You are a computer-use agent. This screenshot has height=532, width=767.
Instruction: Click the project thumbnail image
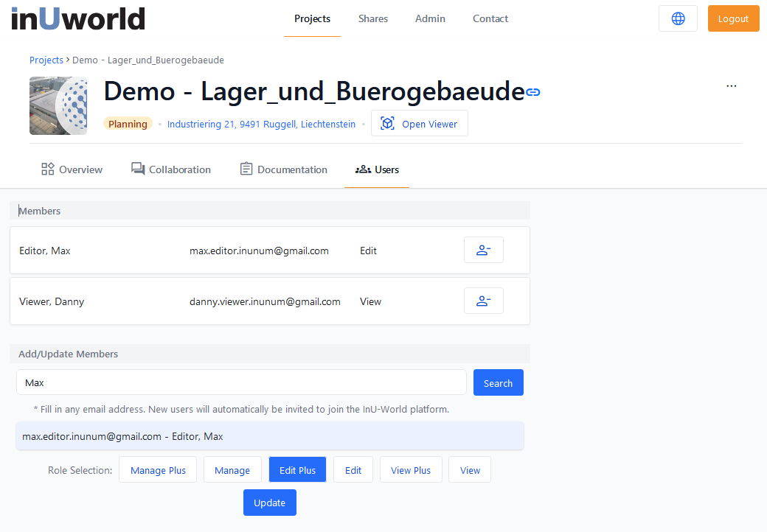click(x=58, y=106)
